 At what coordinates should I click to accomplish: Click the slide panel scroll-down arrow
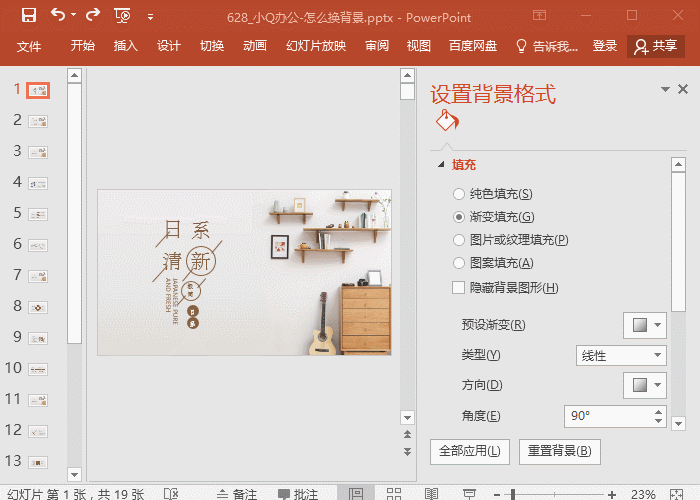(x=74, y=474)
